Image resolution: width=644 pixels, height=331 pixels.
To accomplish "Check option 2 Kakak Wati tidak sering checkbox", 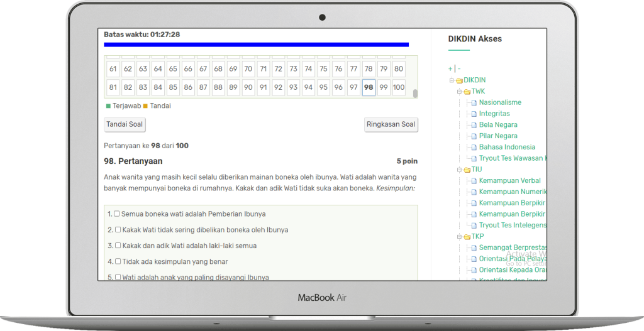I will [x=118, y=230].
